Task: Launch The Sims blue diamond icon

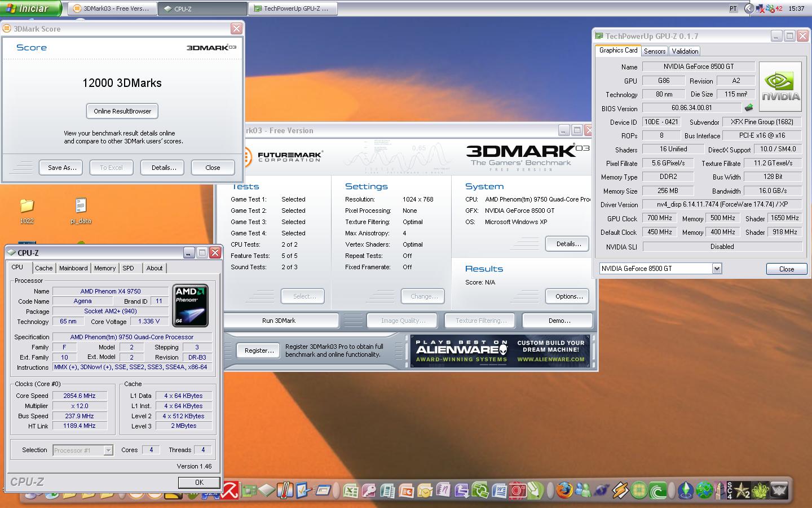Action: point(685,490)
